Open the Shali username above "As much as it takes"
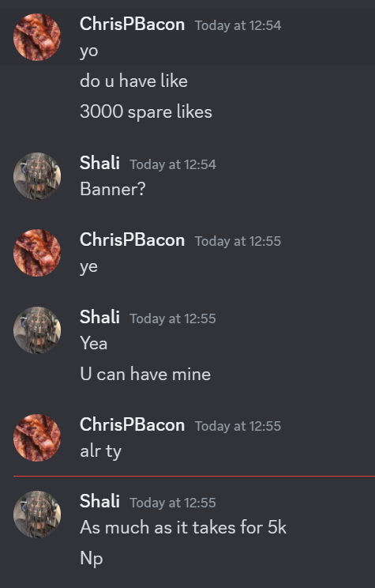 coord(99,501)
